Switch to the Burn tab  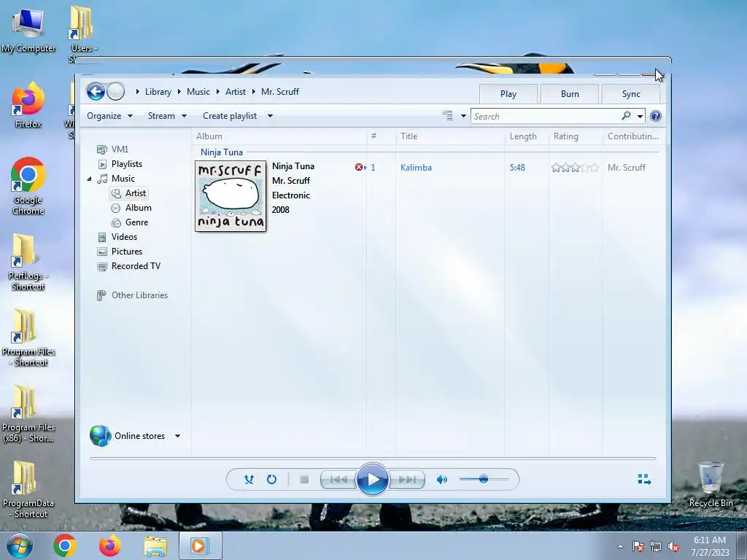[570, 94]
